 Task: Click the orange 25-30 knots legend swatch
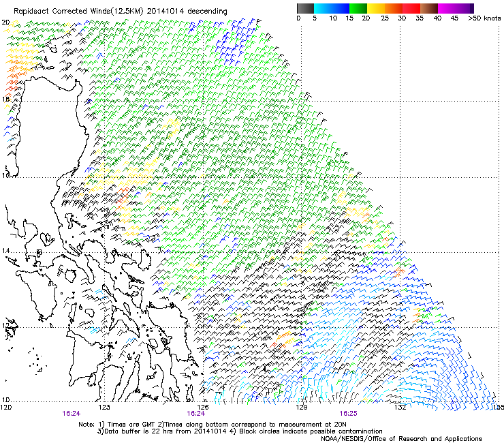click(x=394, y=8)
